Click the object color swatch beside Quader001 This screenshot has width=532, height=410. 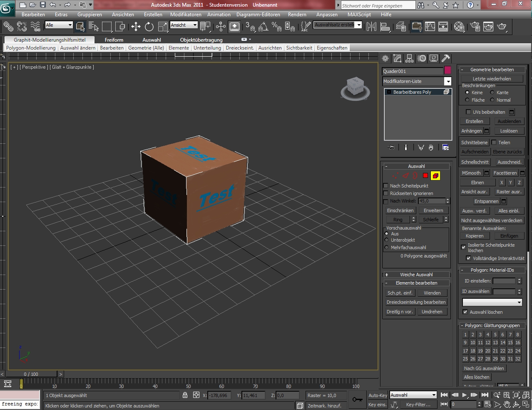point(447,71)
